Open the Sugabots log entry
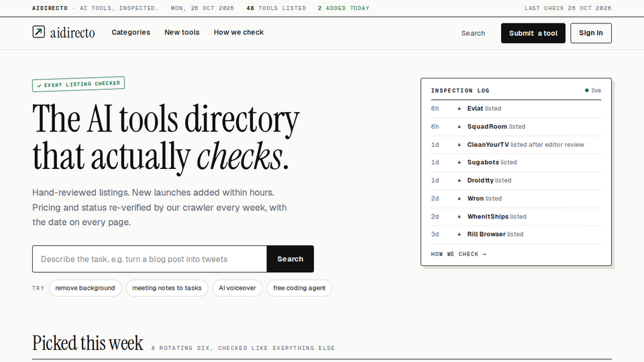This screenshot has width=644, height=362. tap(516, 162)
